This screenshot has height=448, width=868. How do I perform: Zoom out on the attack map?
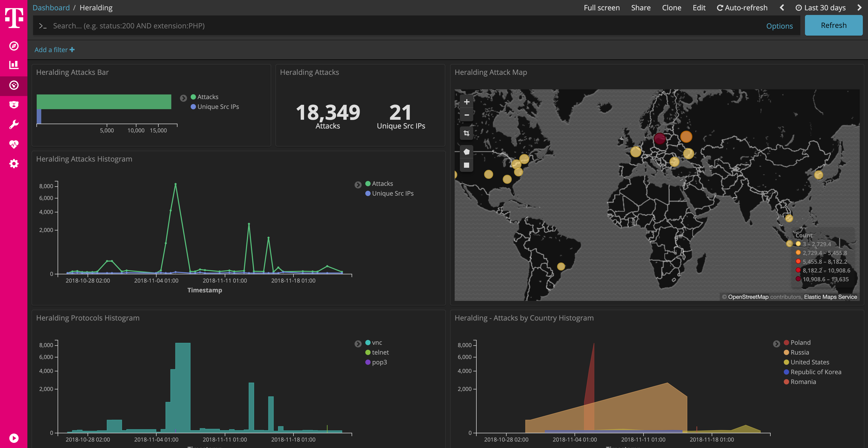point(466,115)
